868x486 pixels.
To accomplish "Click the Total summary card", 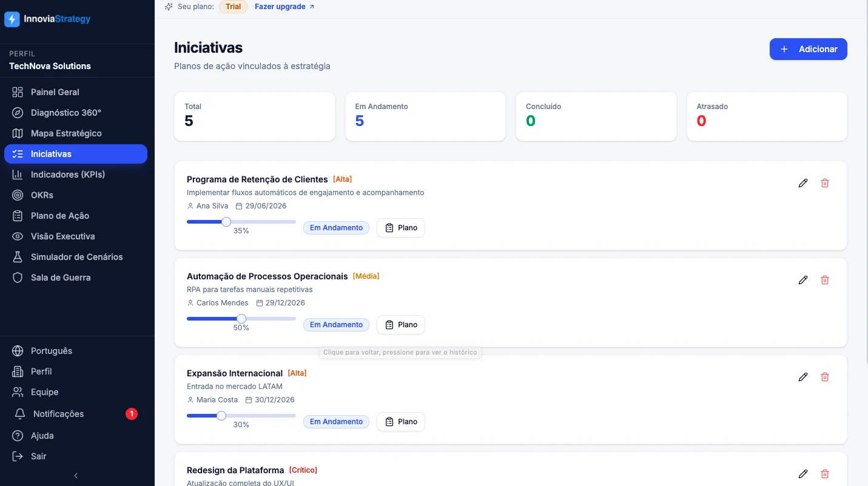I will click(255, 116).
